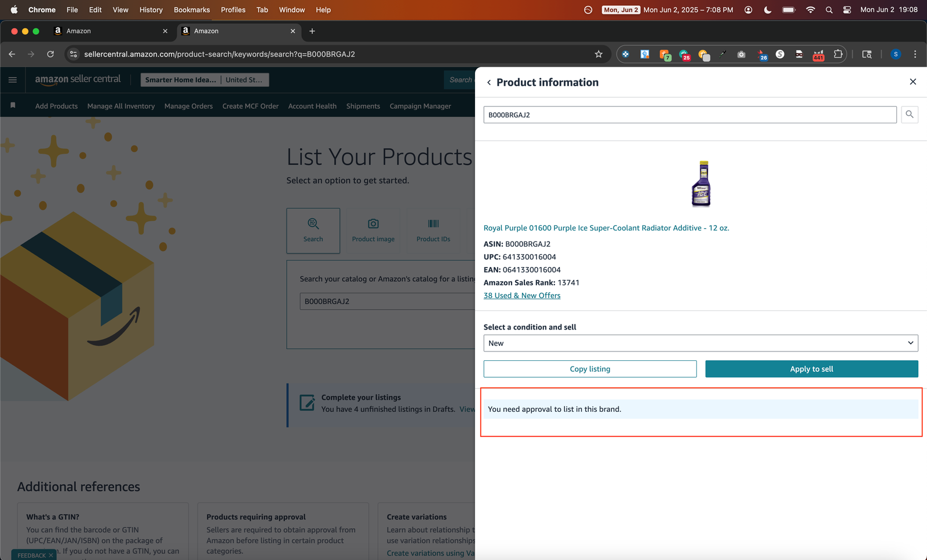The image size is (927, 560).
Task: Open Chrome three-dot menu
Action: (x=915, y=54)
